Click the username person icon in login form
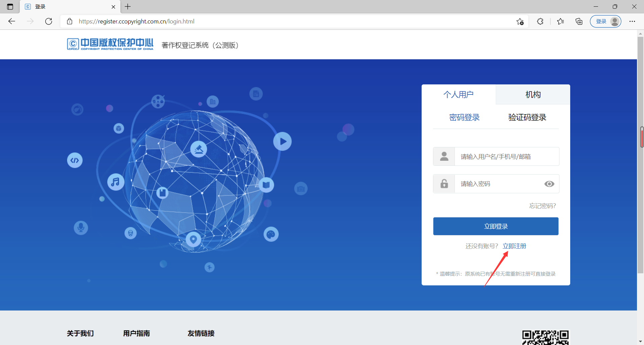Image resolution: width=644 pixels, height=345 pixels. [x=443, y=156]
